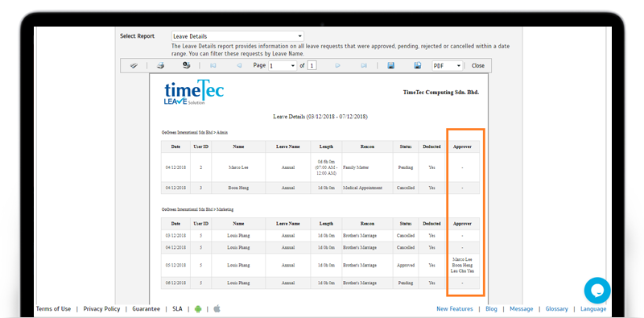
Task: Click the 'Marco Lee' name cell in Admin table
Action: click(238, 167)
